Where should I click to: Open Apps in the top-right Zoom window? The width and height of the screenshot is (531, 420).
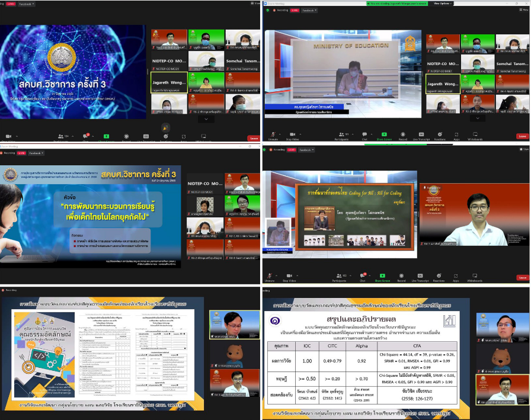click(x=456, y=136)
